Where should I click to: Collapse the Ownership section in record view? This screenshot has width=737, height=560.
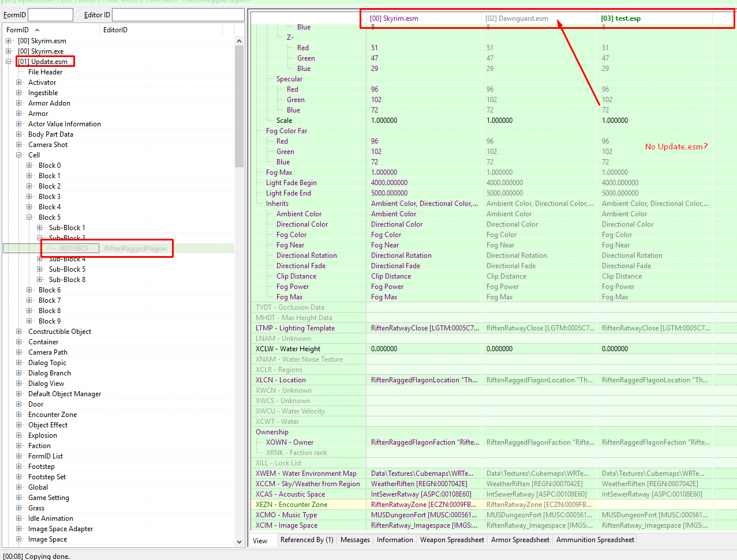272,432
